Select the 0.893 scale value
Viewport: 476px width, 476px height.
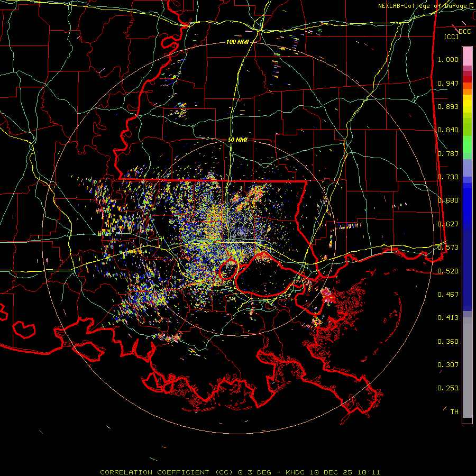coord(448,106)
